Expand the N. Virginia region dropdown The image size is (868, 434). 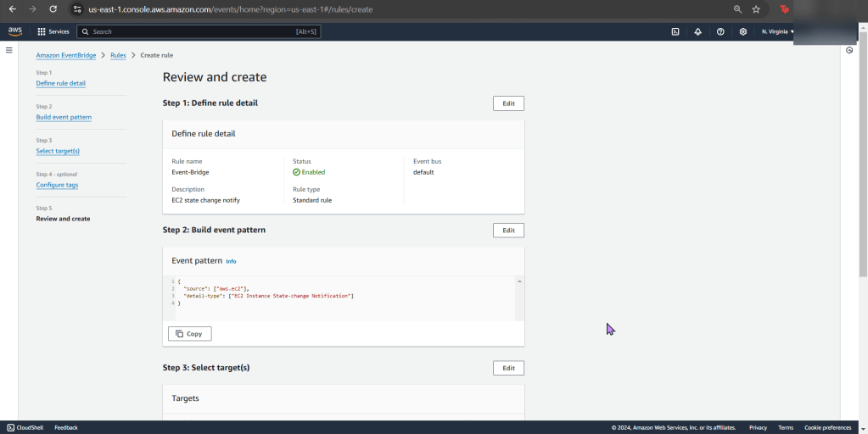[777, 31]
